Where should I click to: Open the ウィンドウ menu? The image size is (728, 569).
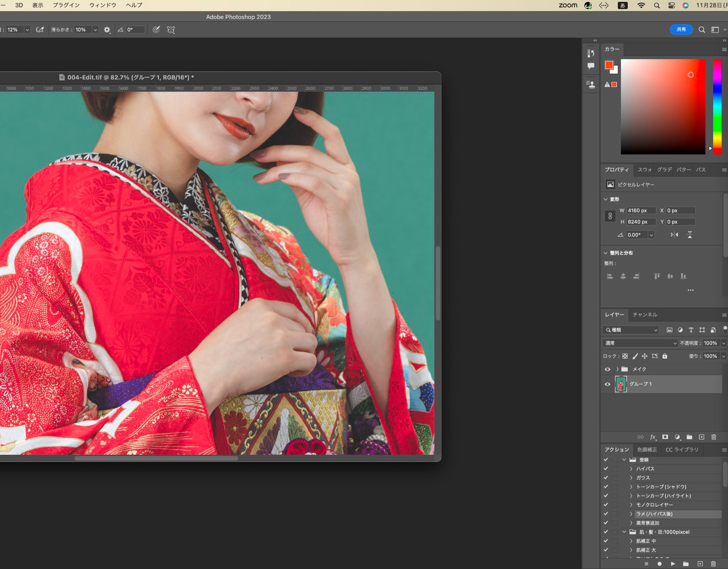point(103,5)
